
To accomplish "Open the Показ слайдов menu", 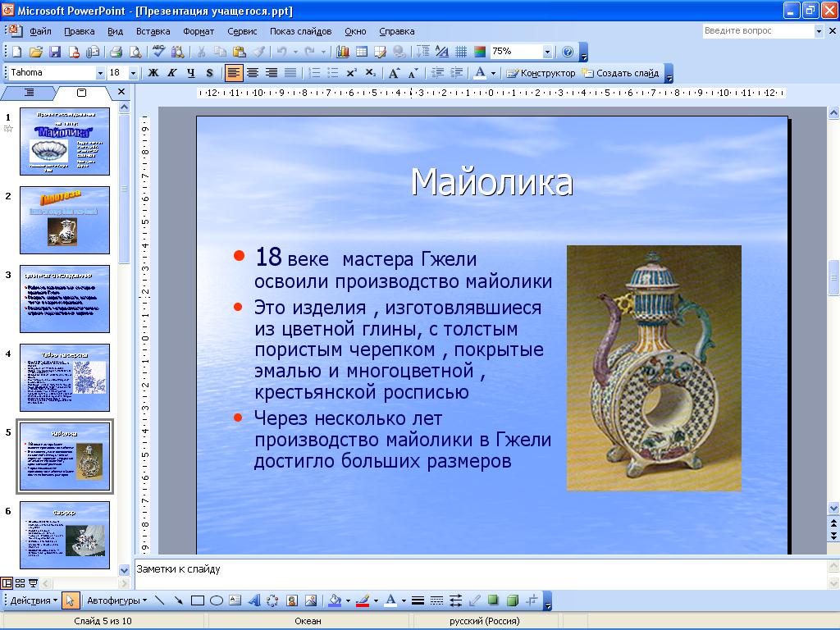I will [x=300, y=31].
